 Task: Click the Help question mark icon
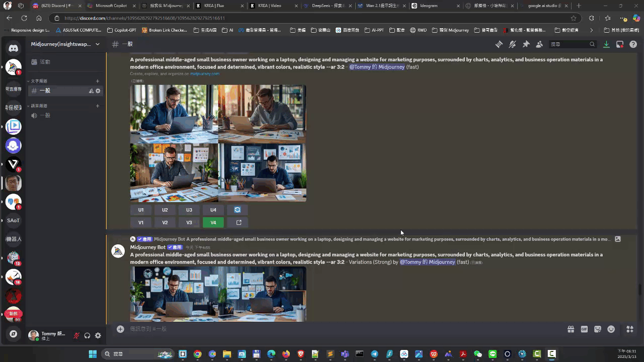[x=633, y=44]
